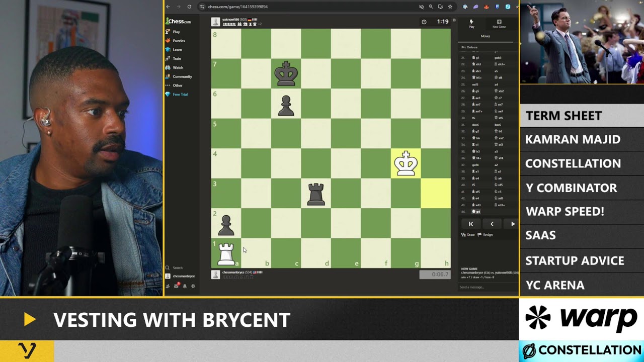Click the Chess.com logo in sidebar
Screen dimensions: 644x362
tap(178, 21)
